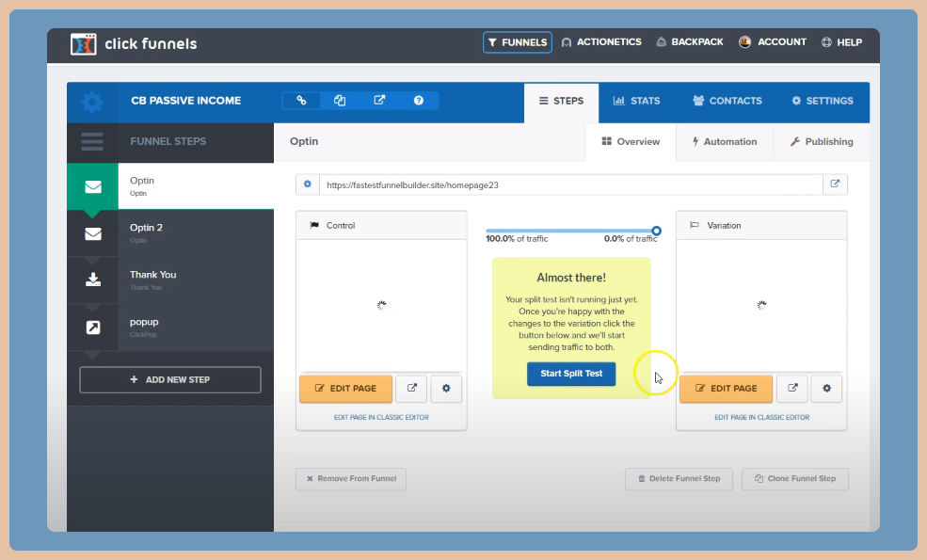Click Edit Page for Control

pyautogui.click(x=345, y=389)
